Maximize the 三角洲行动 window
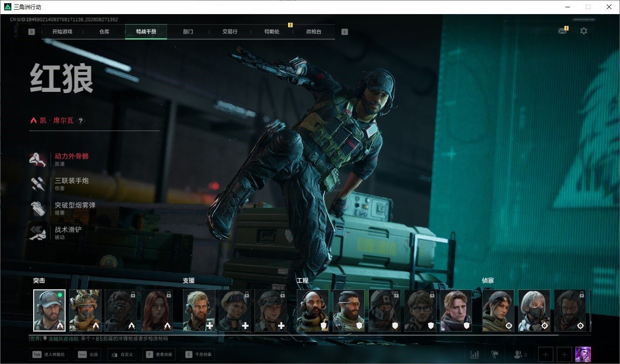 pyautogui.click(x=588, y=7)
